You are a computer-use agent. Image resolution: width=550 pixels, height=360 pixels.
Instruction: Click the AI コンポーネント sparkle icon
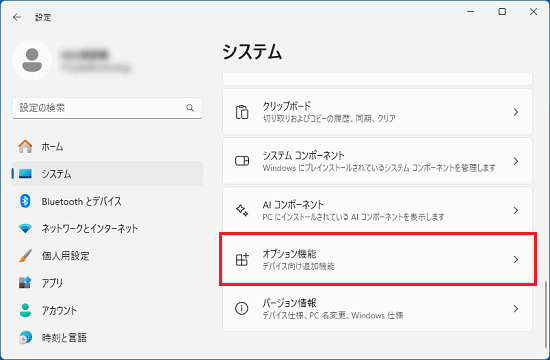[x=242, y=210]
